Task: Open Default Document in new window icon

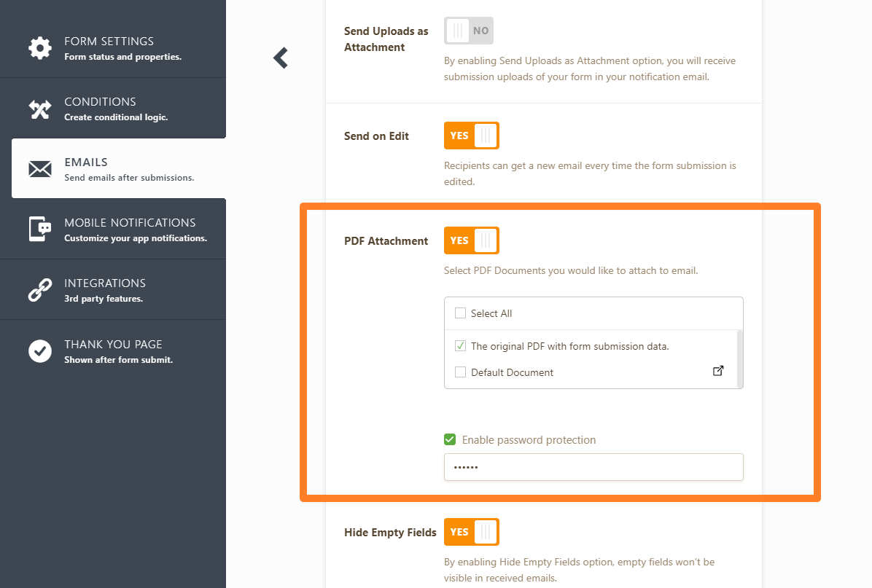Action: (718, 371)
